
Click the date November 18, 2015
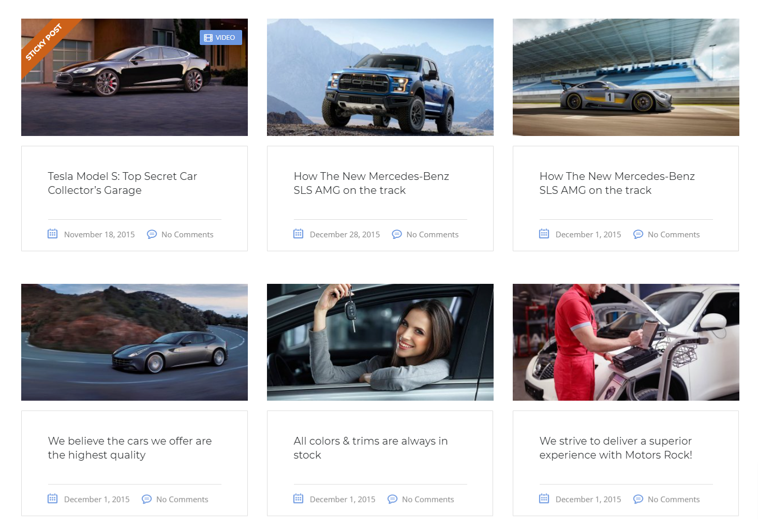coord(99,235)
